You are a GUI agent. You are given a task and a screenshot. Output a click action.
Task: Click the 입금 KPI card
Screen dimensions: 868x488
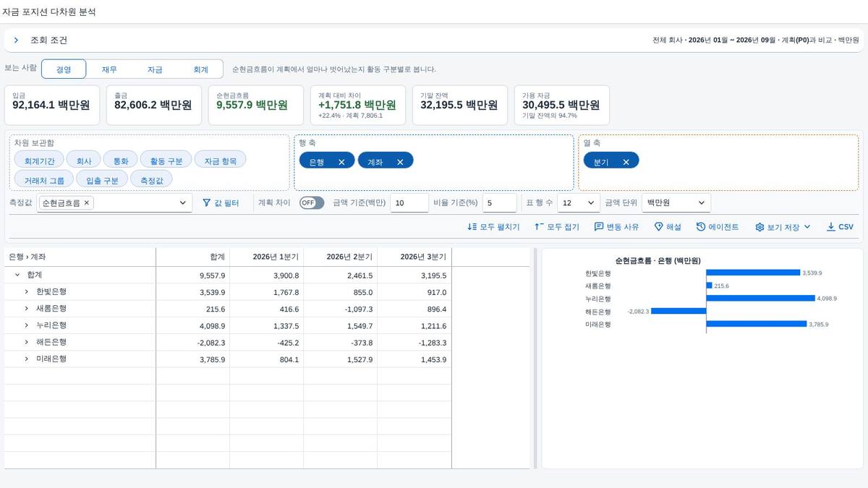pyautogui.click(x=52, y=105)
